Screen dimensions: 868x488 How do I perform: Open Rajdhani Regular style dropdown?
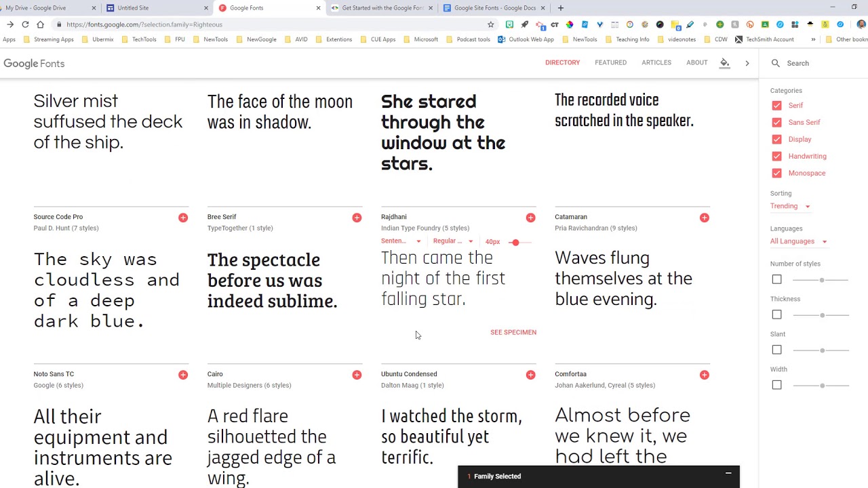453,241
